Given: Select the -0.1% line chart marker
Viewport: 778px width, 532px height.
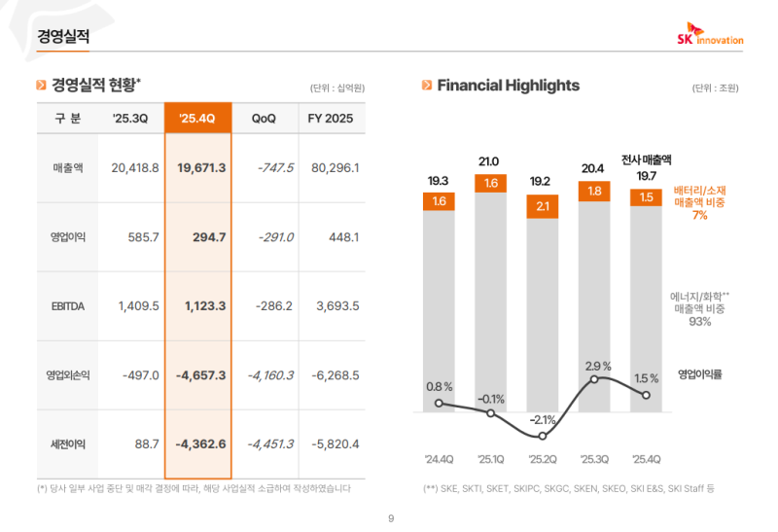Looking at the screenshot, I should (490, 413).
